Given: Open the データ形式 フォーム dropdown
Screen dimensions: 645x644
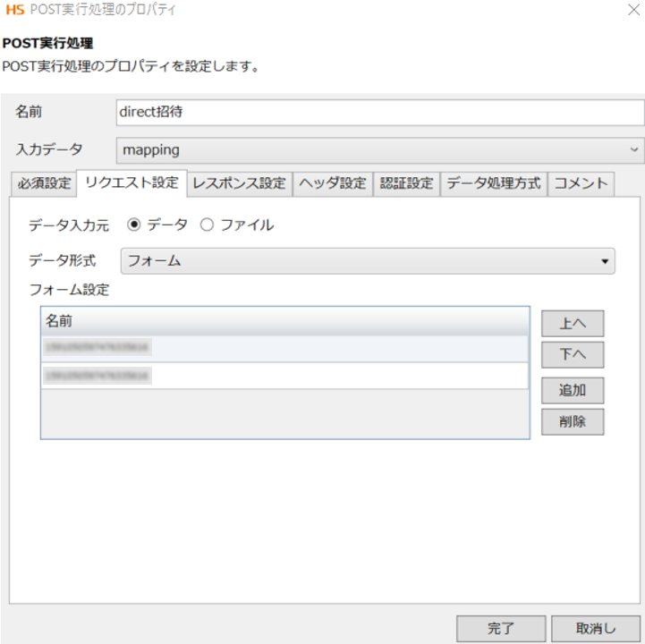Looking at the screenshot, I should tap(368, 260).
